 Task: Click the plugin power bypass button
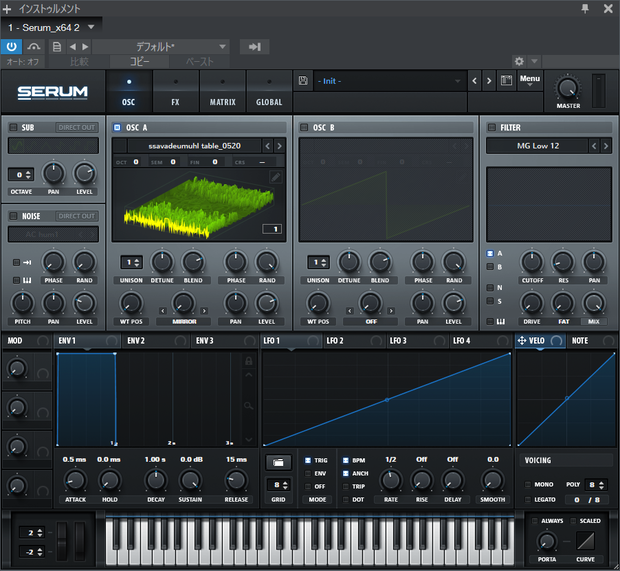coord(11,47)
